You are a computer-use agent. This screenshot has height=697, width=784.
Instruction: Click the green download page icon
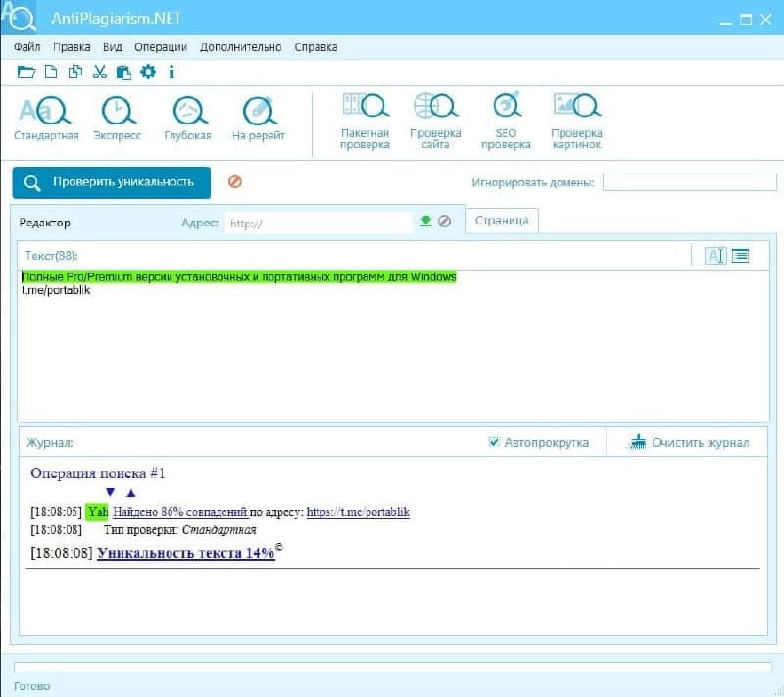[x=425, y=221]
